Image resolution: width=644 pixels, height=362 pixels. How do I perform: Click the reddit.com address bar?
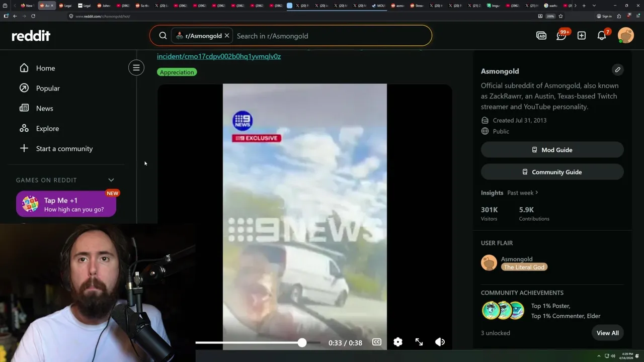click(x=302, y=16)
